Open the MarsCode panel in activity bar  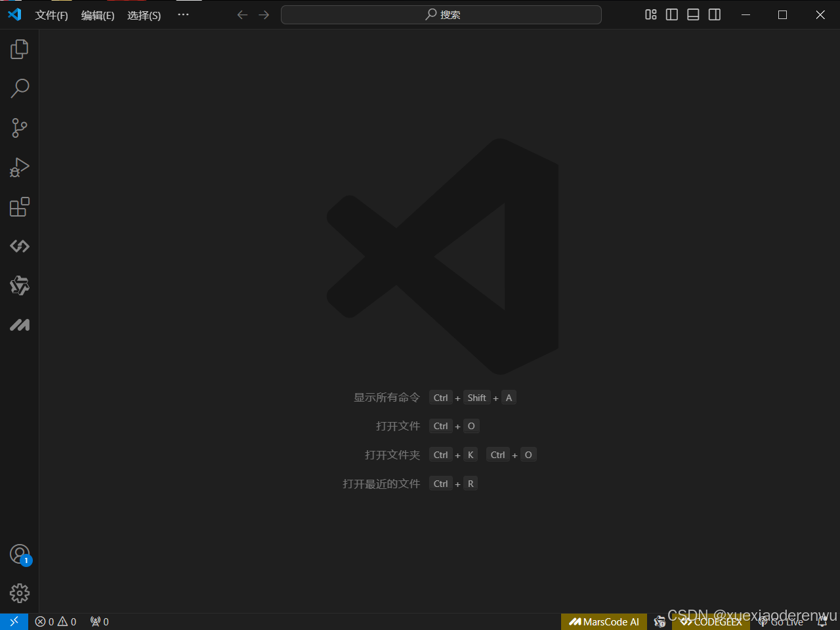[x=20, y=325]
